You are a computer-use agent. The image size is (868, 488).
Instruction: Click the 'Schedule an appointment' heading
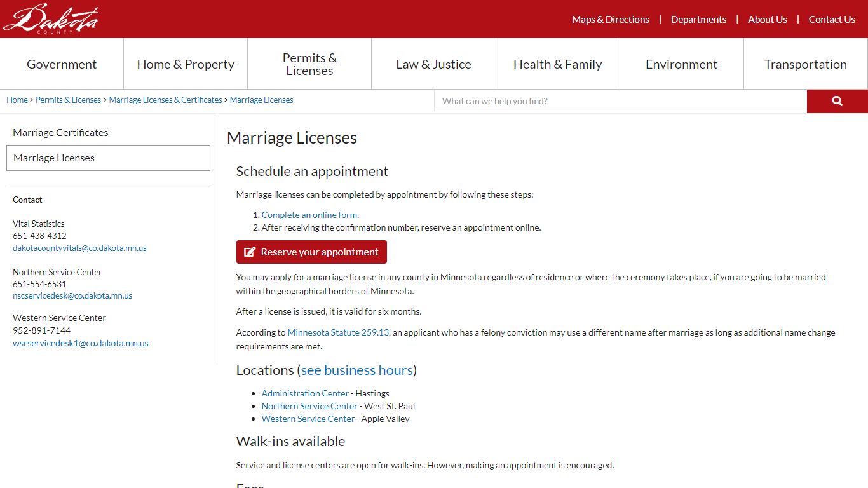click(x=312, y=172)
